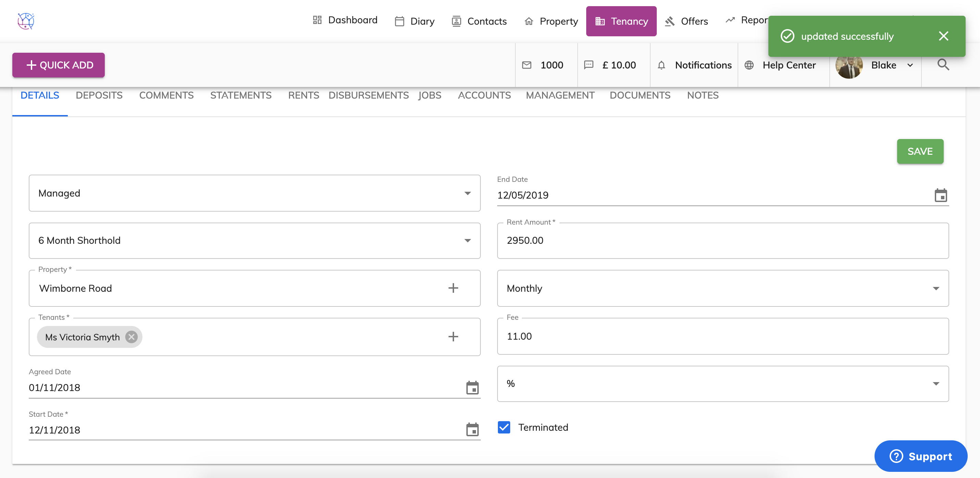
Task: Uncheck the Terminated checkbox
Action: (x=504, y=427)
